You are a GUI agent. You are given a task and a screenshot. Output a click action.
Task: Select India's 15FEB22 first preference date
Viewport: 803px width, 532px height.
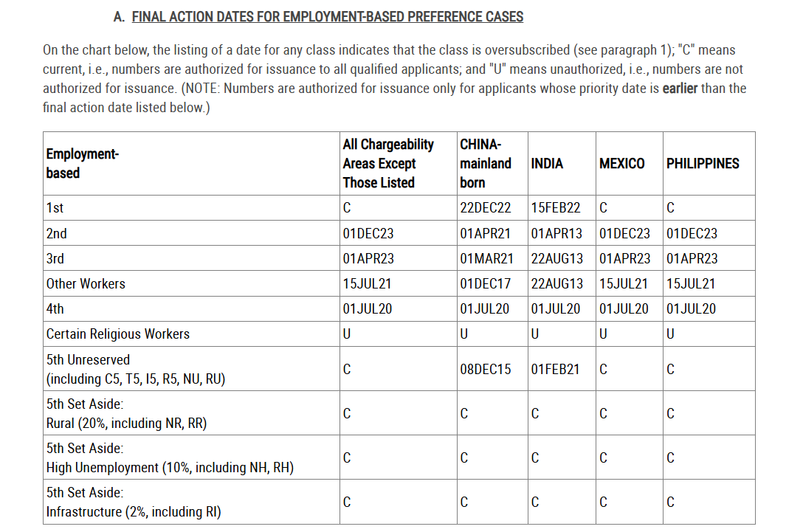click(556, 208)
